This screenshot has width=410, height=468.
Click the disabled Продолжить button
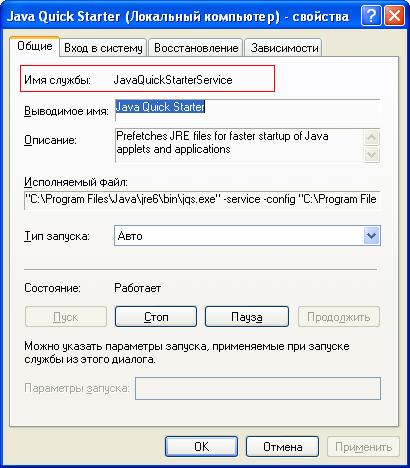pyautogui.click(x=339, y=317)
